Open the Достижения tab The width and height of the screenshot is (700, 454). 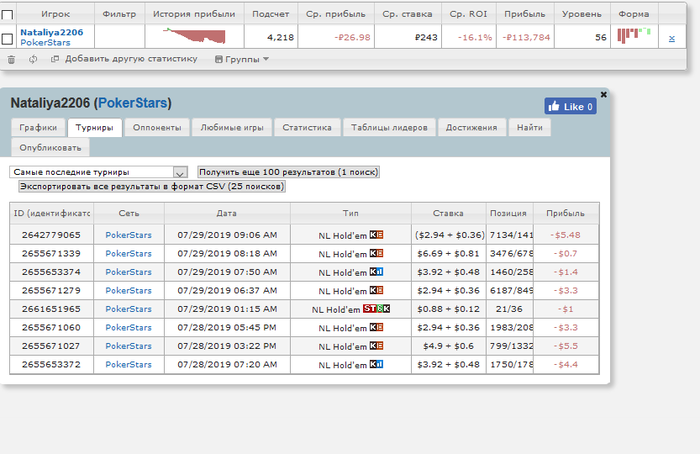[471, 128]
